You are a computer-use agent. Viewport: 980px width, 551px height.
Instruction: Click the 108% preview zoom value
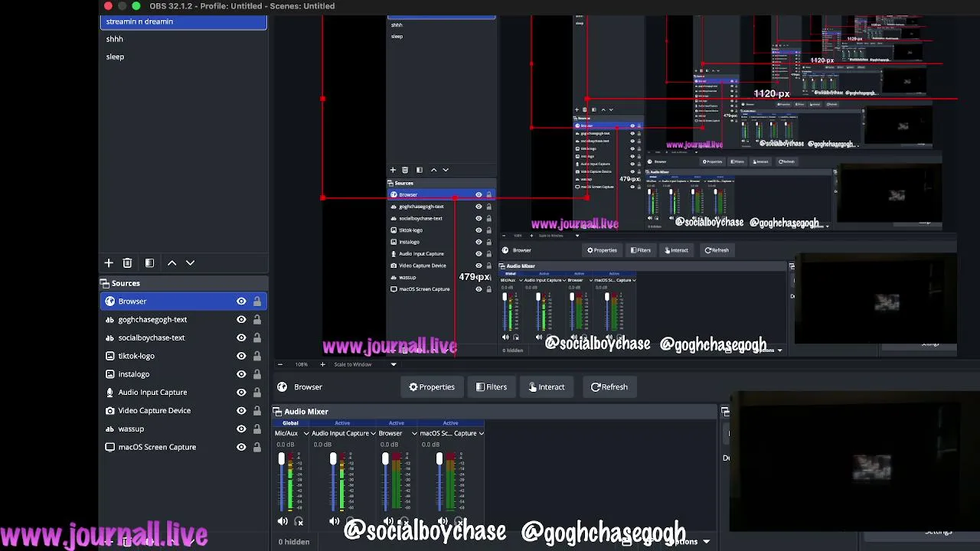coord(301,364)
